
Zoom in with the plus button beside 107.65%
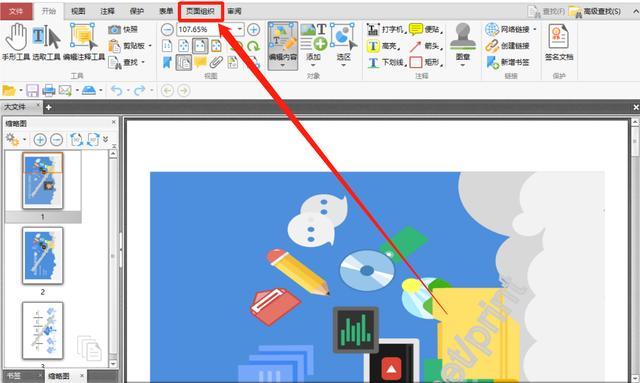(x=253, y=29)
